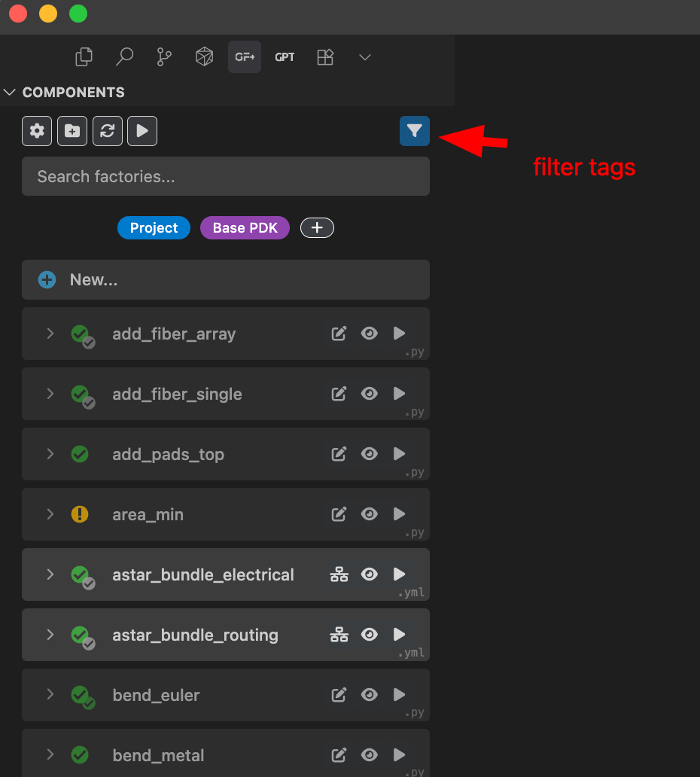This screenshot has height=777, width=700.
Task: Open the filter tags control
Action: (414, 130)
